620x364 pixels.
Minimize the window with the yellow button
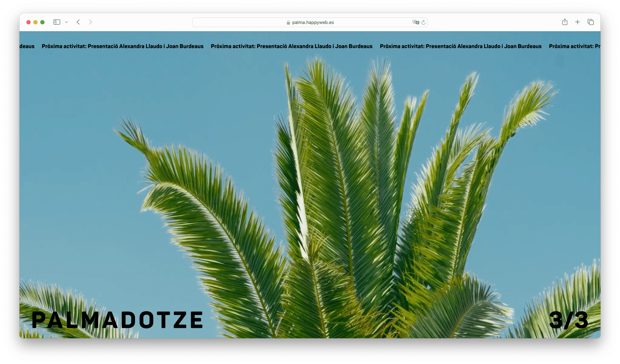coord(35,22)
